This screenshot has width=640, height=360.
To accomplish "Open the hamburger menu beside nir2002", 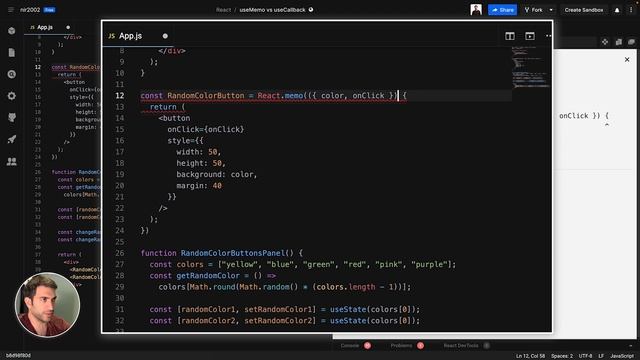I will pyautogui.click(x=11, y=10).
